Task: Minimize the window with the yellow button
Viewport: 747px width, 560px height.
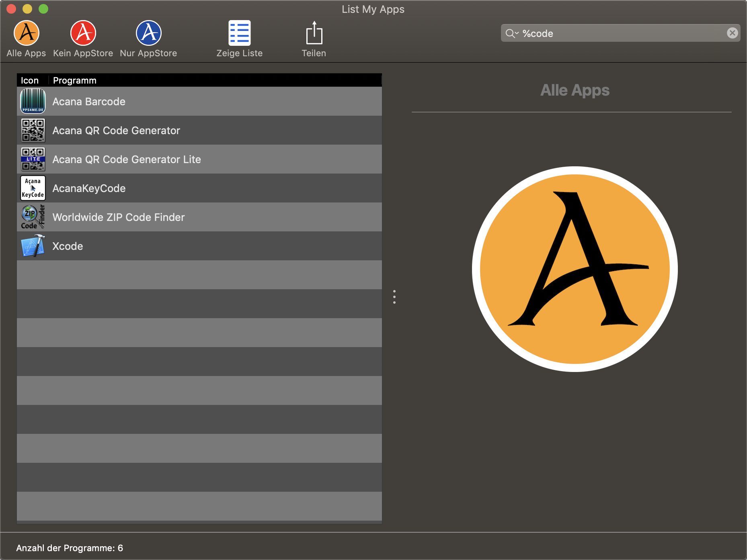Action: click(x=27, y=9)
